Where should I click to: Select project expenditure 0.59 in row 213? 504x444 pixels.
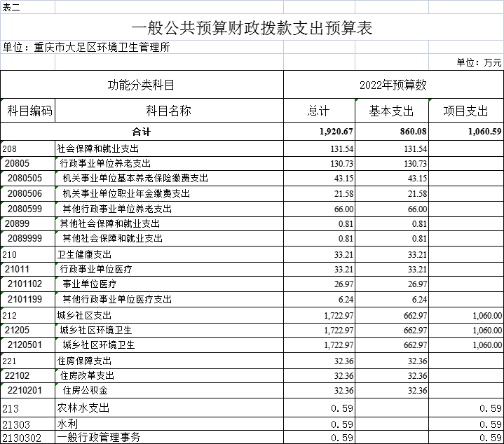466,408
